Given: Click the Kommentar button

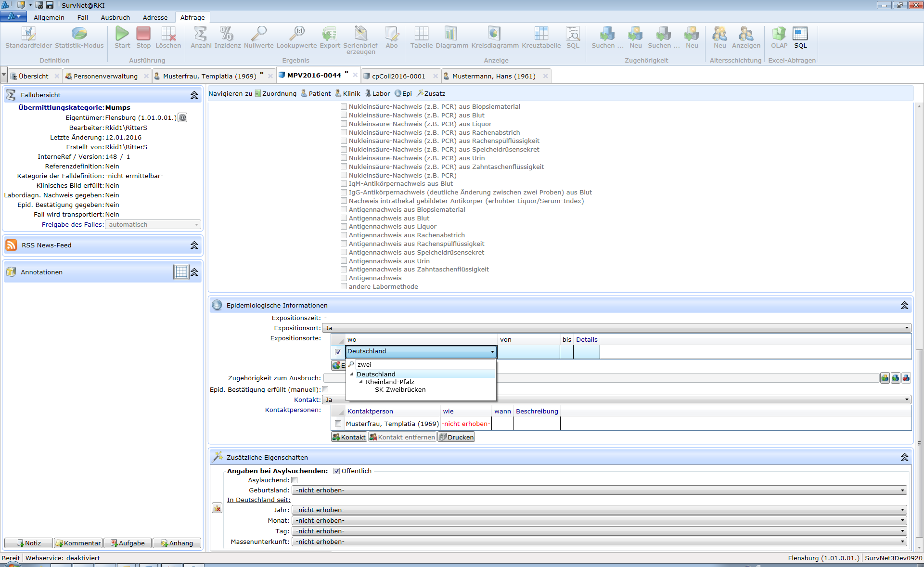Looking at the screenshot, I should pyautogui.click(x=78, y=543).
